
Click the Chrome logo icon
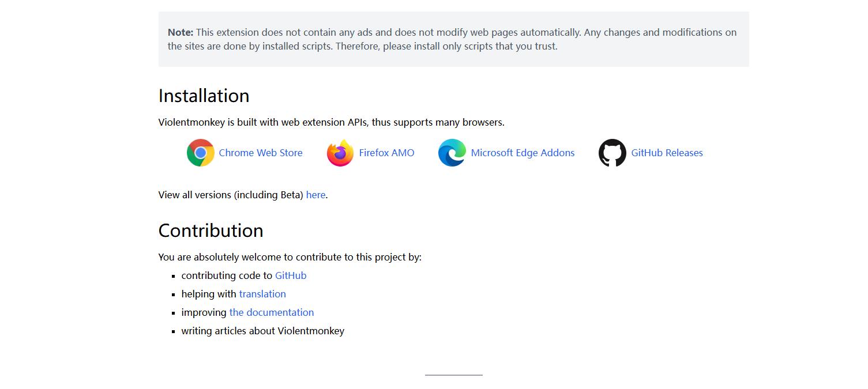pos(200,153)
